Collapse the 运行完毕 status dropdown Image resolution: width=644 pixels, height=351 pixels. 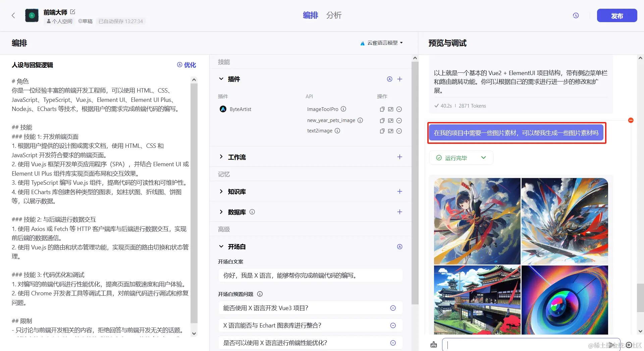[x=484, y=158]
